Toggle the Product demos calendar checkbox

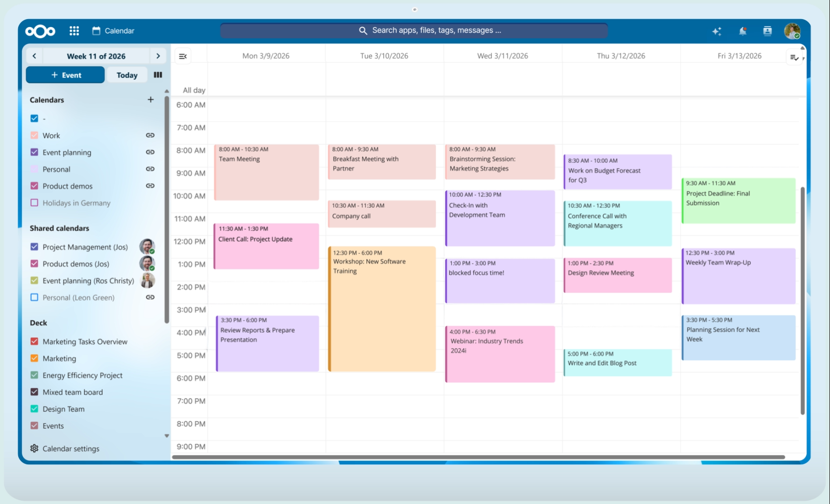click(x=34, y=186)
